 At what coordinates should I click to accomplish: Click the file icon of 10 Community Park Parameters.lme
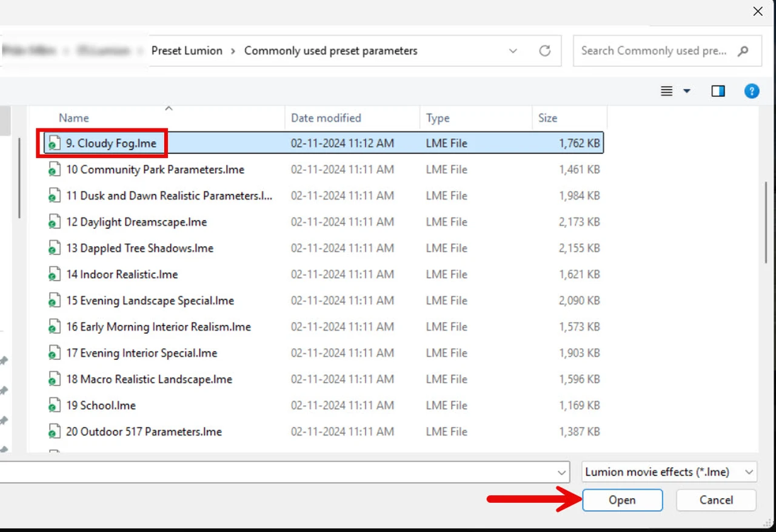54,170
